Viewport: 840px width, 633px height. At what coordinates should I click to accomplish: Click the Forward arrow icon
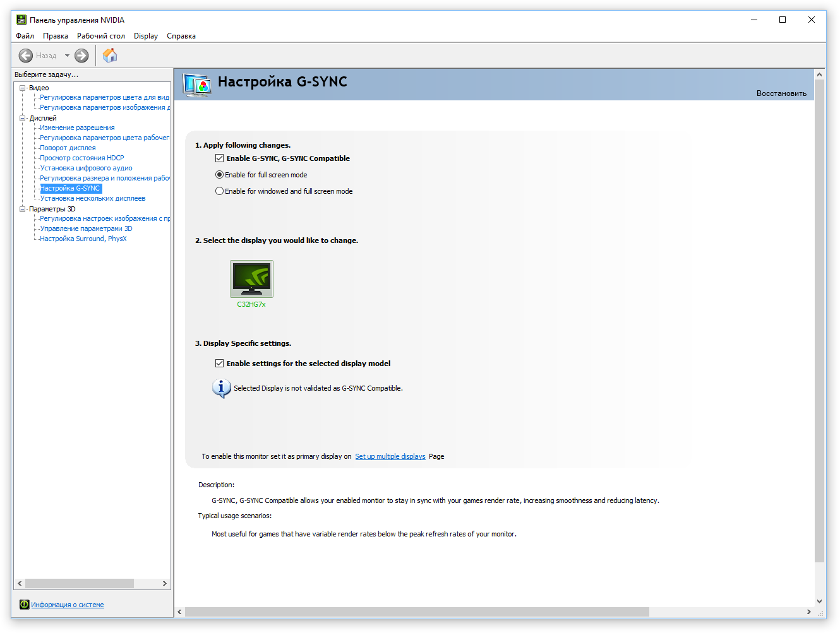[81, 56]
